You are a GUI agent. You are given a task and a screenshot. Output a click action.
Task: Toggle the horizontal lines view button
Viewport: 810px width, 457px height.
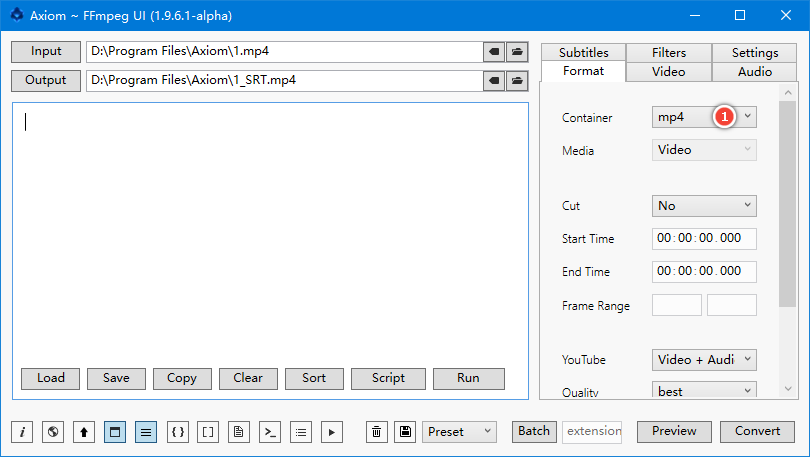point(146,432)
